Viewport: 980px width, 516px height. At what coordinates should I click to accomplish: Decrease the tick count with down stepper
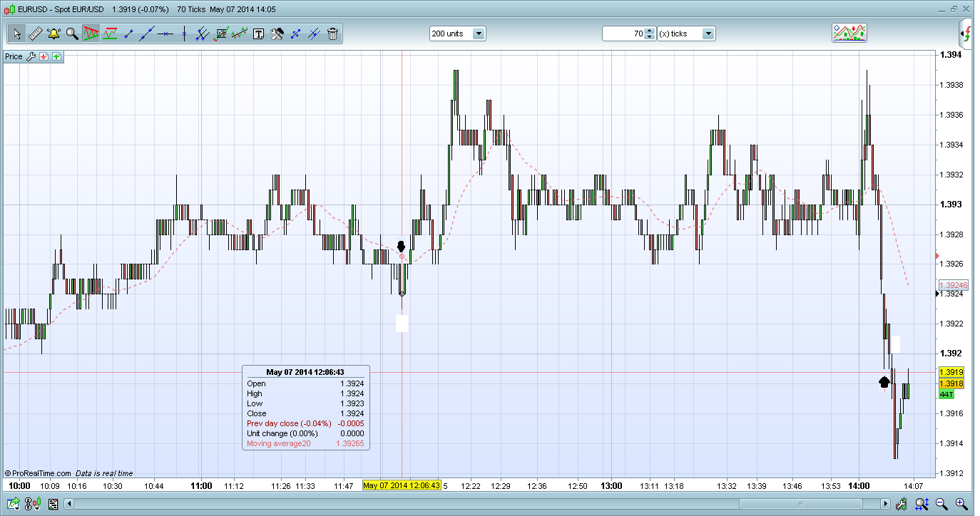click(x=649, y=37)
